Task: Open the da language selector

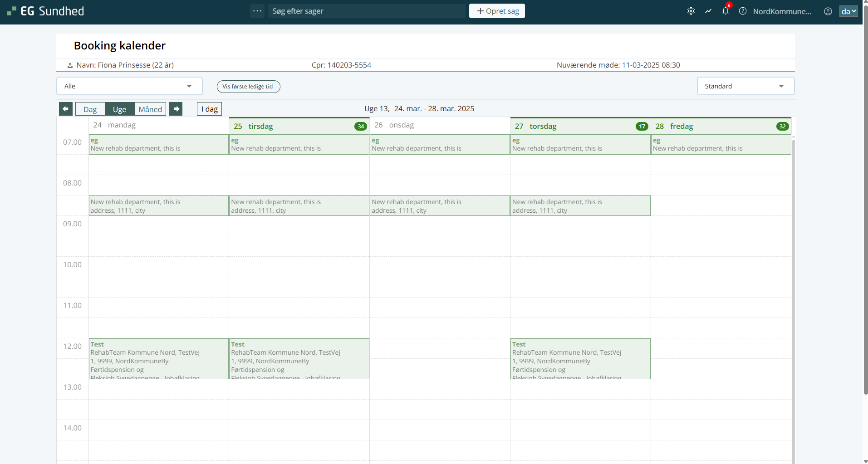Action: click(x=848, y=11)
